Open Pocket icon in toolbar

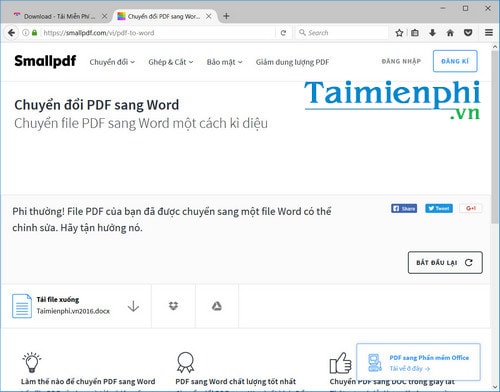click(x=468, y=33)
